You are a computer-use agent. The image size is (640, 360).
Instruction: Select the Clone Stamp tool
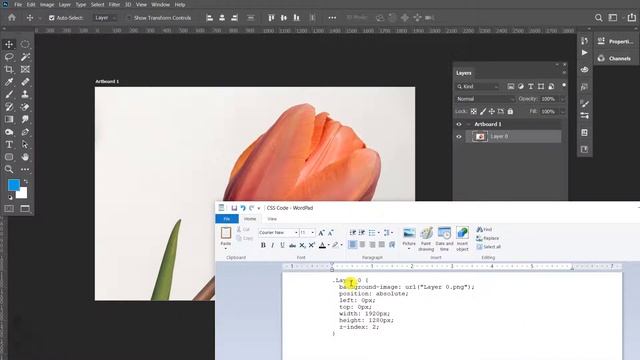click(x=25, y=94)
